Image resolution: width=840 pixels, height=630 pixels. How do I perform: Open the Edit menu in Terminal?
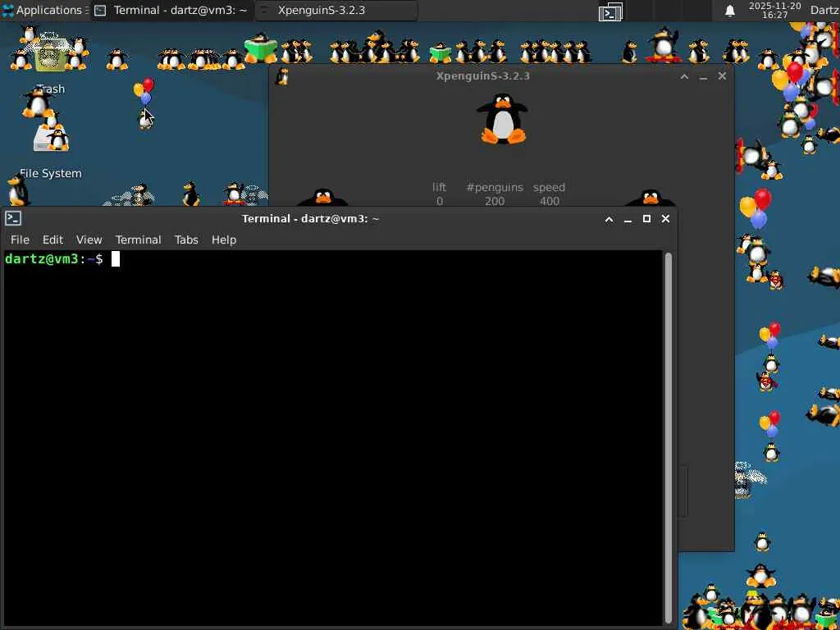pos(53,240)
